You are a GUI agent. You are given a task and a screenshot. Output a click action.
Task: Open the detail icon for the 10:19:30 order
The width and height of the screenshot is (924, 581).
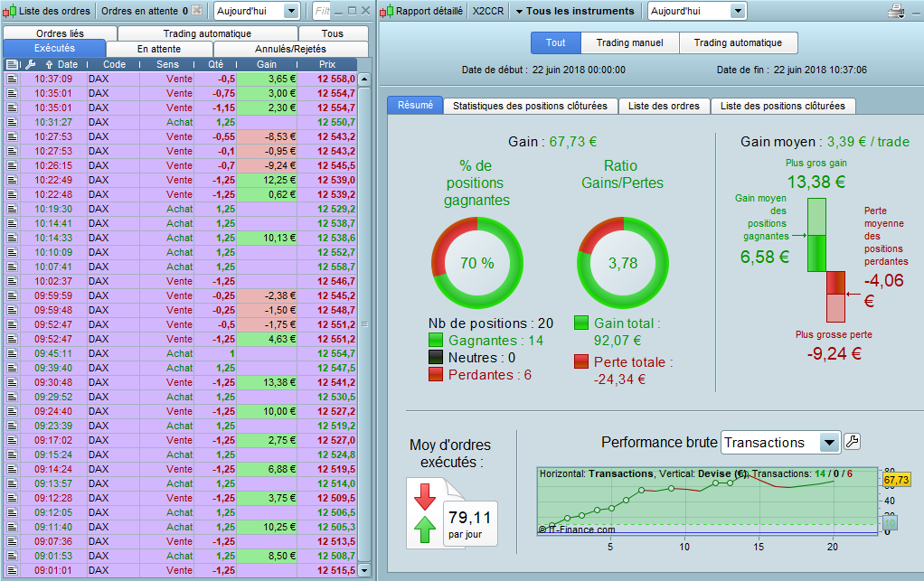tap(12, 209)
